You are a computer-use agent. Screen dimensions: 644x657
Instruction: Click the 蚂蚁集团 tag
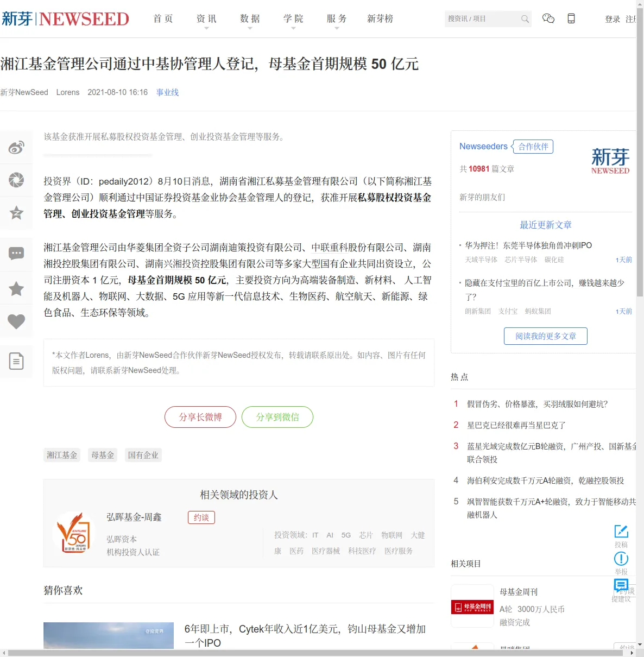pos(538,311)
